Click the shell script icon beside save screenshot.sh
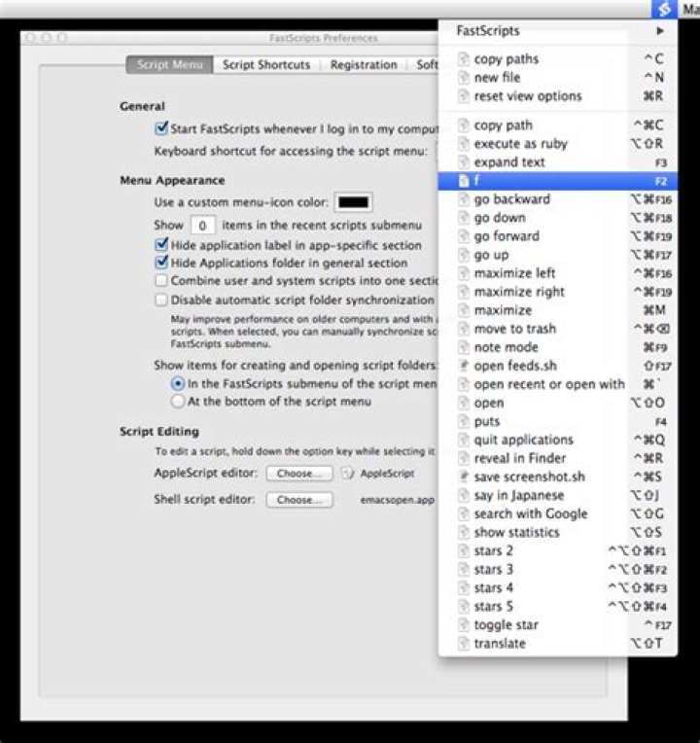 (x=464, y=477)
